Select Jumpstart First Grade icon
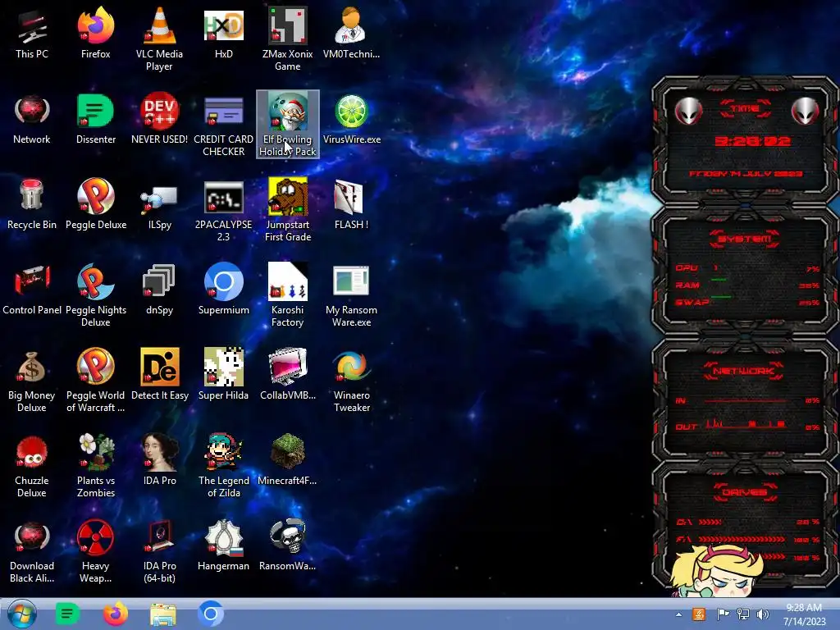The image size is (840, 630). pos(288,210)
